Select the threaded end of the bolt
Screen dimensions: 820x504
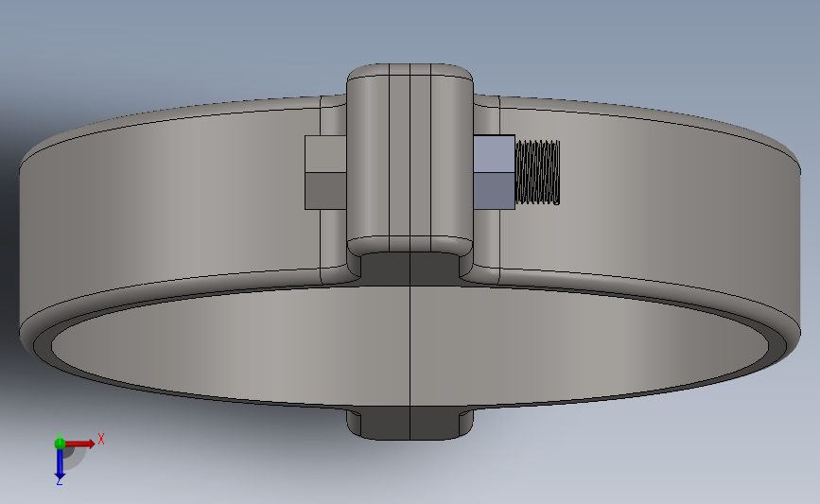pos(537,172)
